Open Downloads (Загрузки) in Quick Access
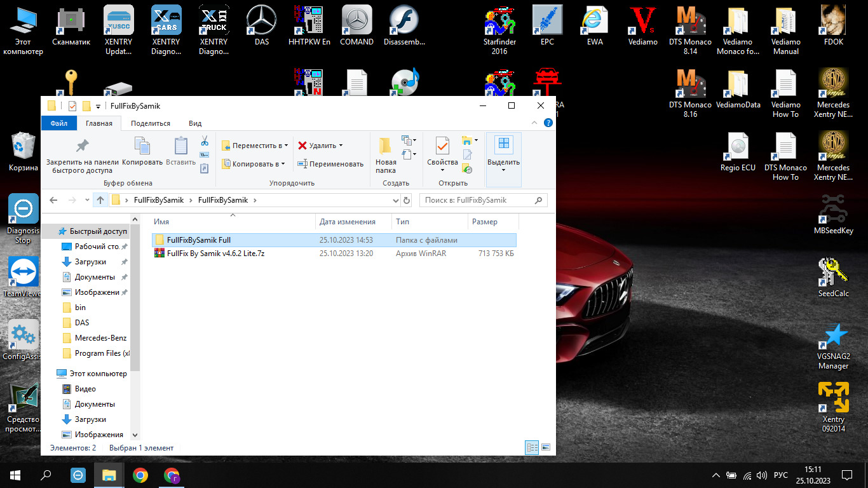Image resolution: width=868 pixels, height=488 pixels. (90, 262)
